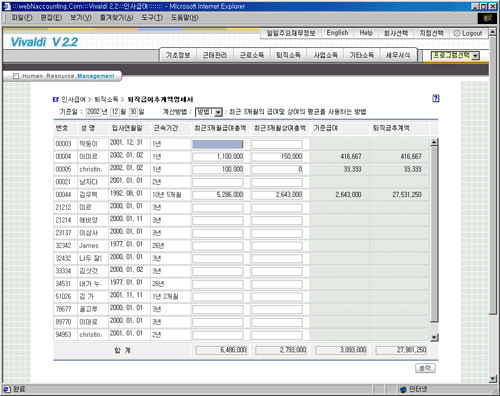Click the internet zone globe icon in status bar
This screenshot has width=500, height=396.
[403, 389]
